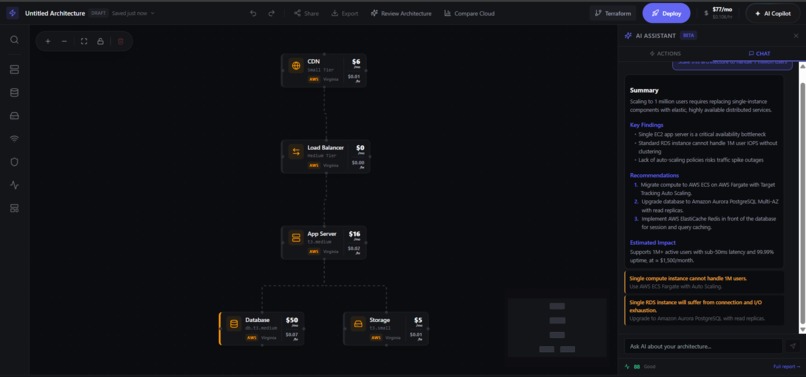Open the search icon in left sidebar
This screenshot has height=377, width=806.
[x=14, y=40]
